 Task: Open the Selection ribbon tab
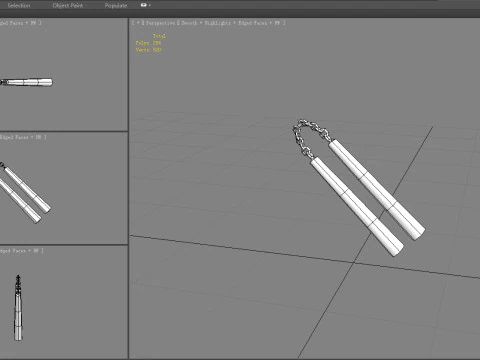(19, 6)
